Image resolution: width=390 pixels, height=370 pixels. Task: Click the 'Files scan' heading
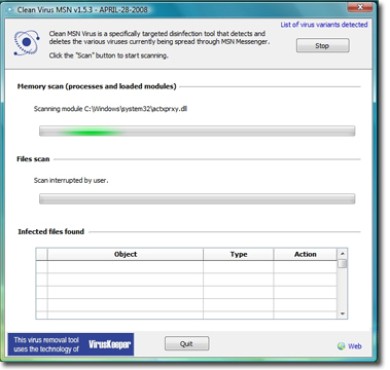click(33, 159)
